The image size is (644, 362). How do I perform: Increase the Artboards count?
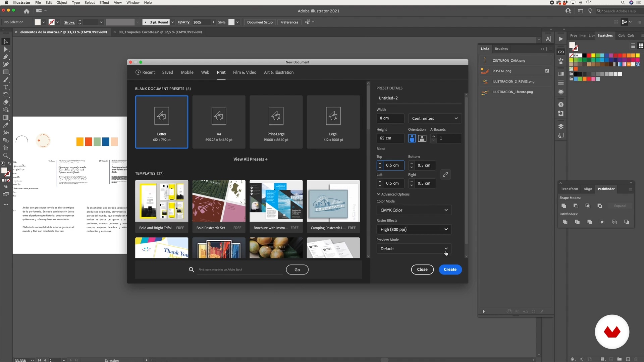434,136
